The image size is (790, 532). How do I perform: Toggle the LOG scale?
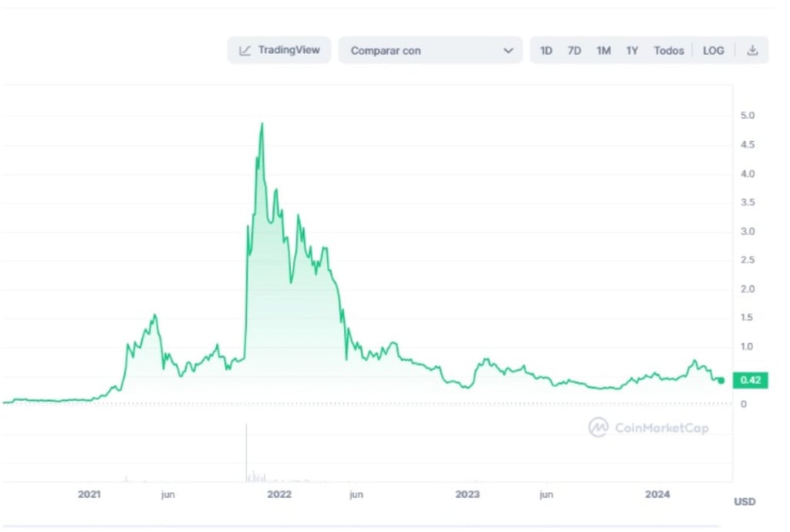click(714, 51)
